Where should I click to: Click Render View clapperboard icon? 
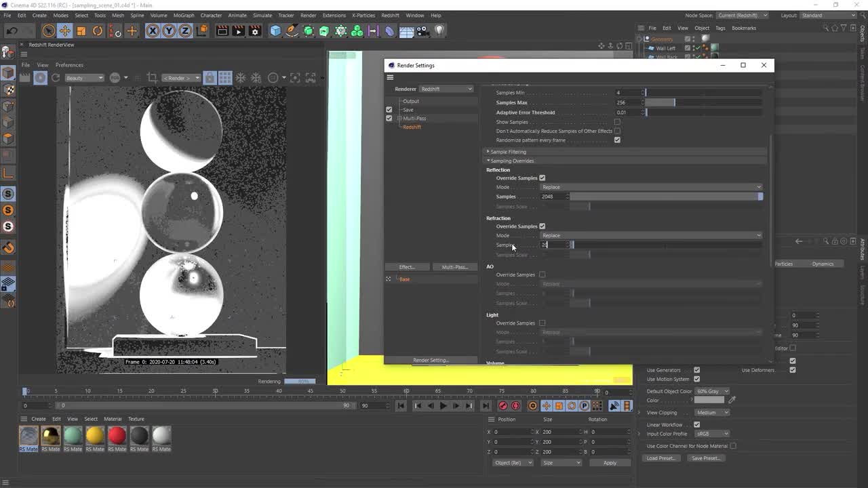coord(222,30)
